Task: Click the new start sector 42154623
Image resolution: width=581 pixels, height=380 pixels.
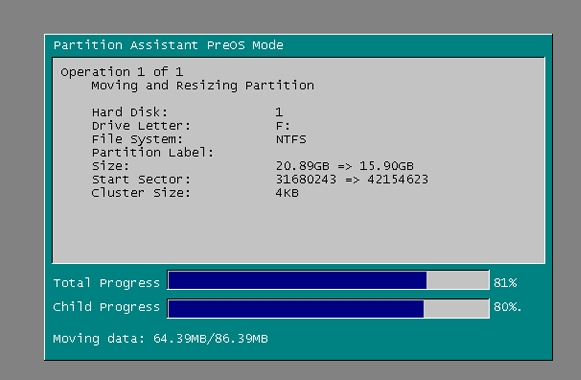Action: coord(398,180)
